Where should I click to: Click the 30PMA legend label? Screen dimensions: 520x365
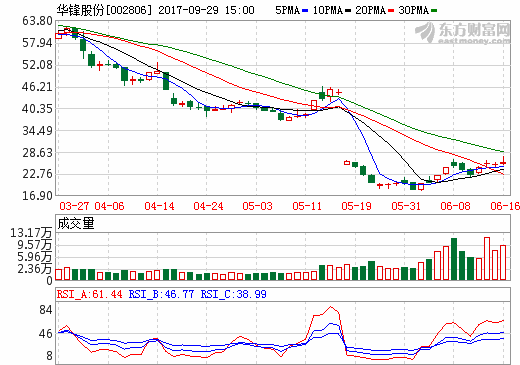coord(414,10)
